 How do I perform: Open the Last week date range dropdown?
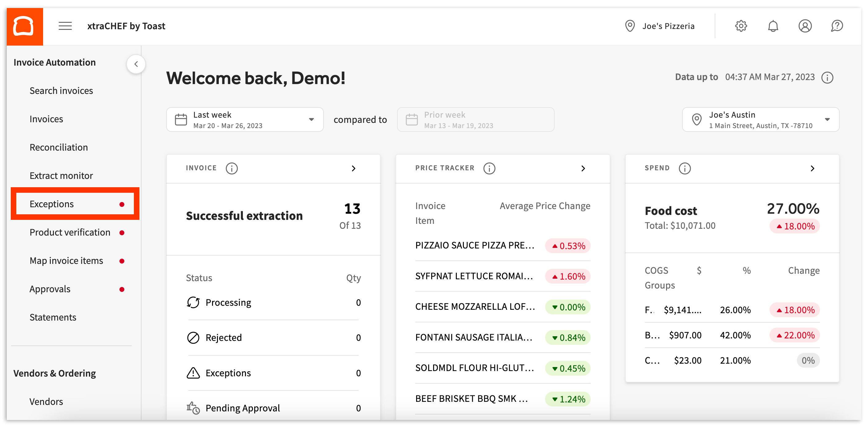pyautogui.click(x=311, y=119)
